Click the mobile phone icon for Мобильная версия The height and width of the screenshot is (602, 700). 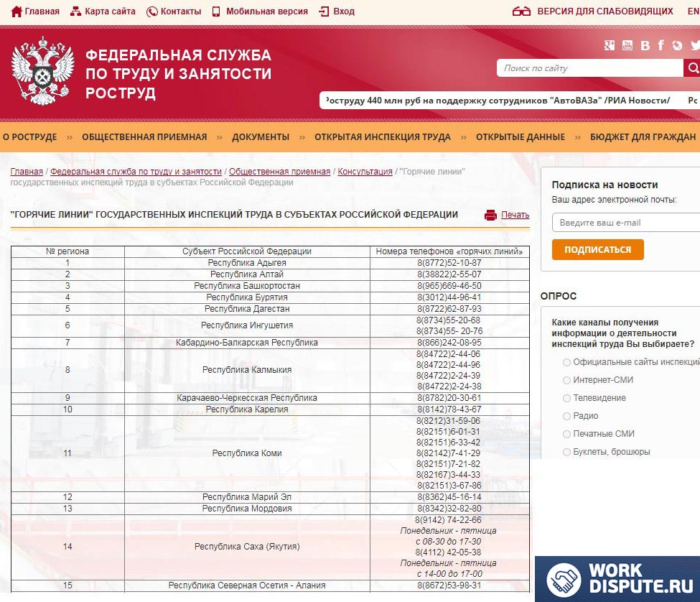[216, 11]
